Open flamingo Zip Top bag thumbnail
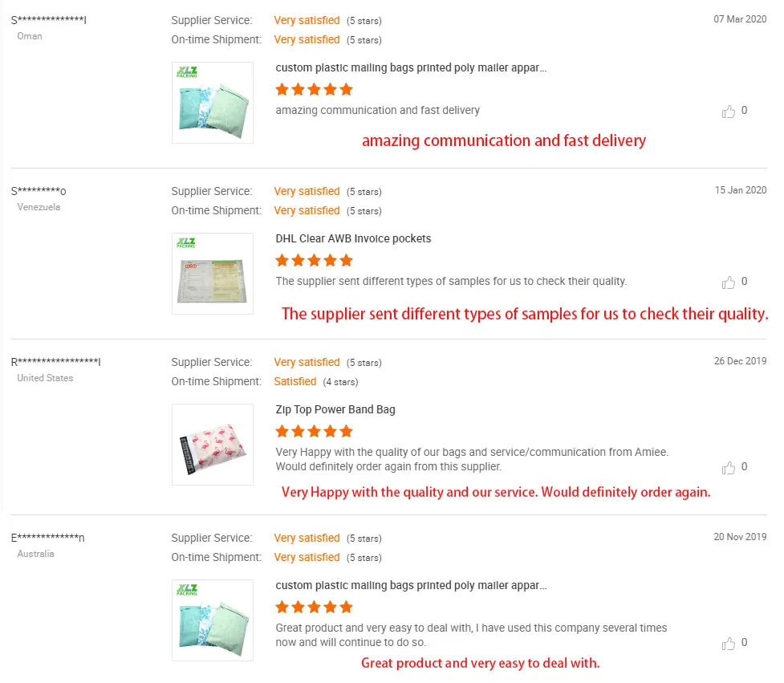 (x=213, y=445)
